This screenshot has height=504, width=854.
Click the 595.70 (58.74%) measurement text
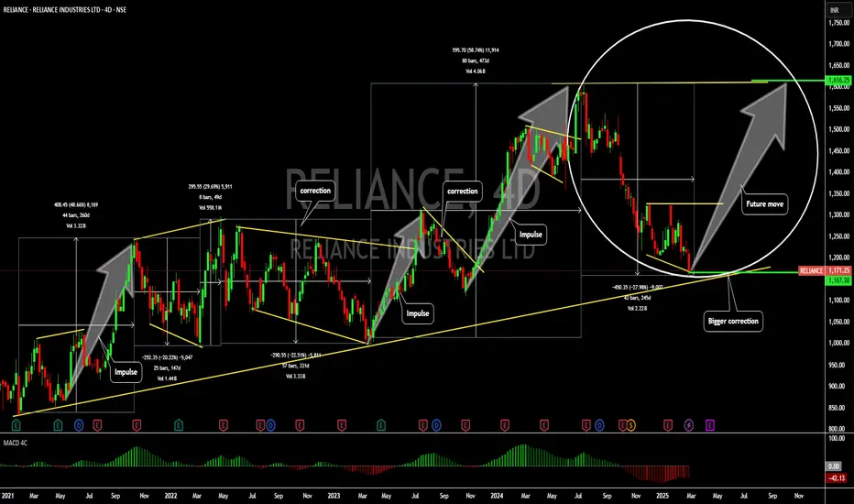[x=476, y=50]
